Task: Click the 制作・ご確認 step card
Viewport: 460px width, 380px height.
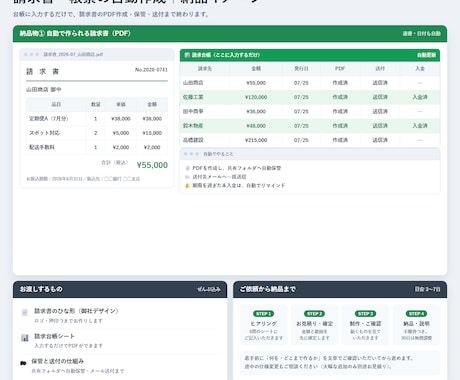Action: [365, 325]
